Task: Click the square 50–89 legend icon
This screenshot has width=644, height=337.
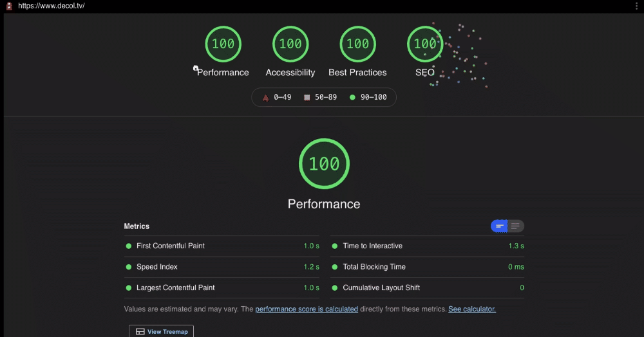Action: [307, 98]
